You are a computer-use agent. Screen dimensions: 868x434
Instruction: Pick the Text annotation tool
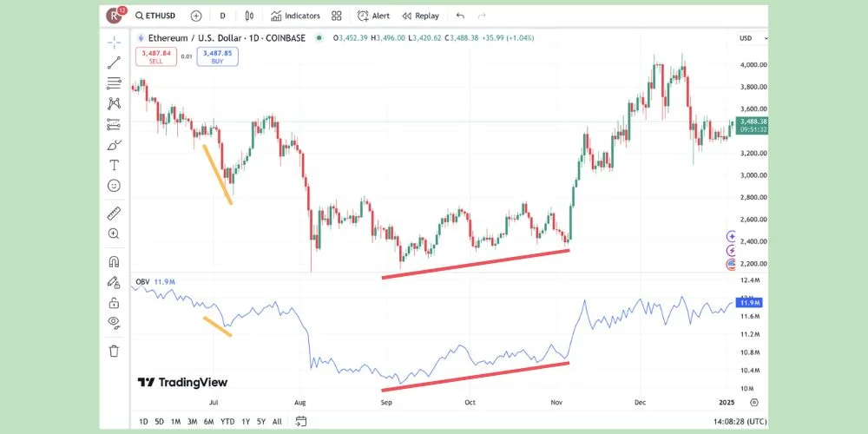(114, 165)
